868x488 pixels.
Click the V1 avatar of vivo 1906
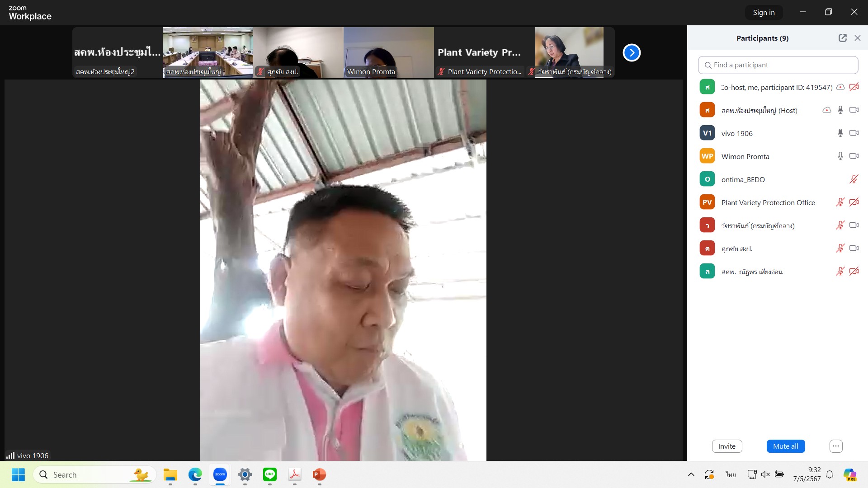(x=707, y=133)
